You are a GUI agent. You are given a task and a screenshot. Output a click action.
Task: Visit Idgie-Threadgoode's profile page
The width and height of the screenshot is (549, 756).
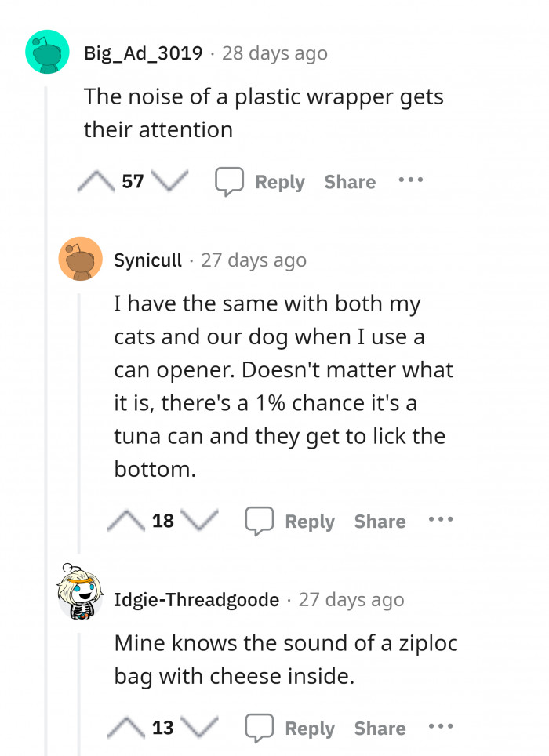(195, 599)
